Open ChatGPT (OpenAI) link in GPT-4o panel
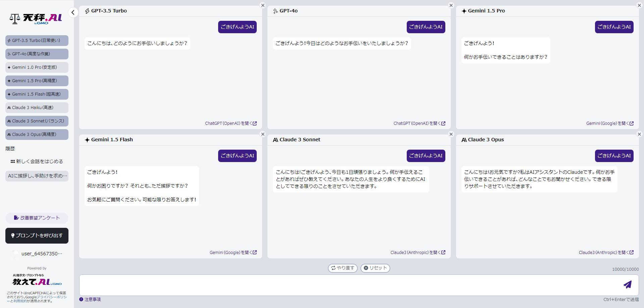 click(419, 123)
